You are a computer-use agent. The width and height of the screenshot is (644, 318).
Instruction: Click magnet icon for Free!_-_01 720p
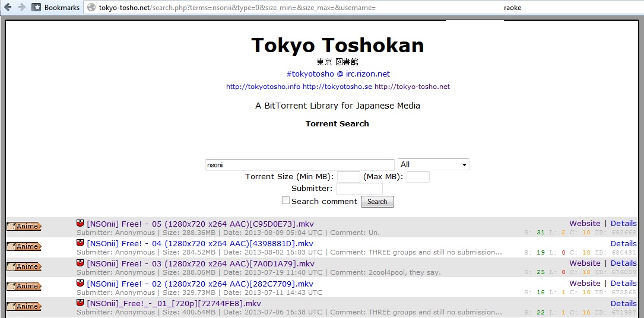pyautogui.click(x=80, y=303)
